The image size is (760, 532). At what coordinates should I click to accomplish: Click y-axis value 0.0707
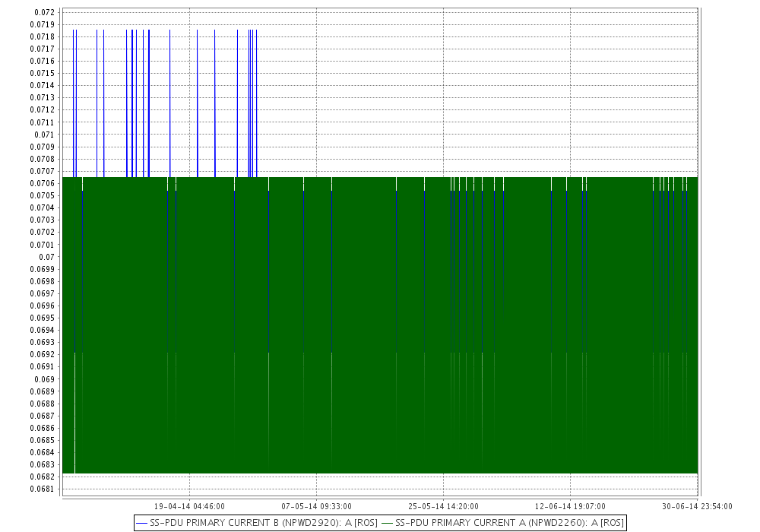42,171
